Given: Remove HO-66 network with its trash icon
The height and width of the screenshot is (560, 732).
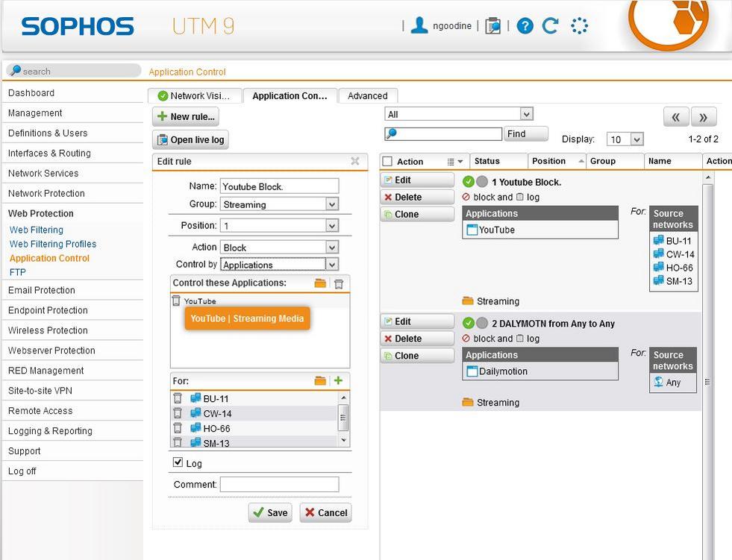Looking at the screenshot, I should click(x=178, y=428).
